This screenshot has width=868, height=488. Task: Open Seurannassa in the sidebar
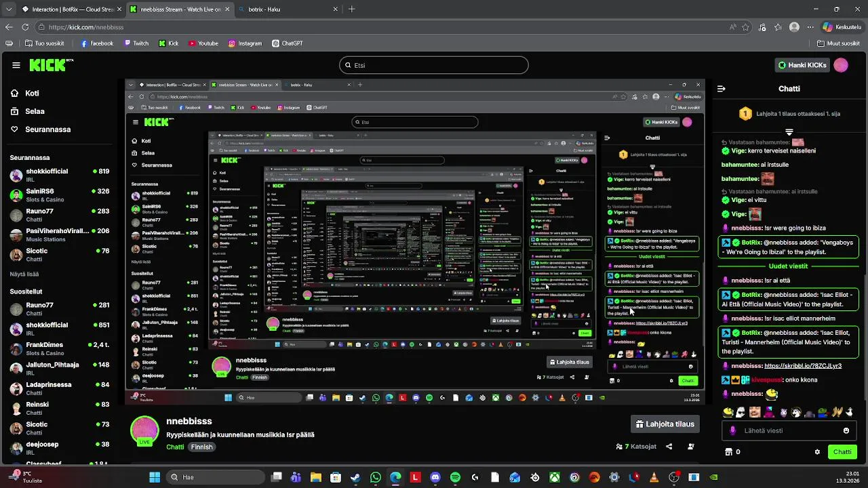pos(40,129)
